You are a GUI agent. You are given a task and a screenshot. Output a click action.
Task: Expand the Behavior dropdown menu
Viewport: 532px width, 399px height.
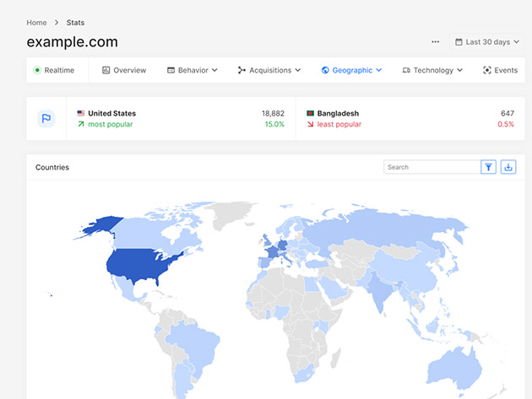click(x=192, y=70)
